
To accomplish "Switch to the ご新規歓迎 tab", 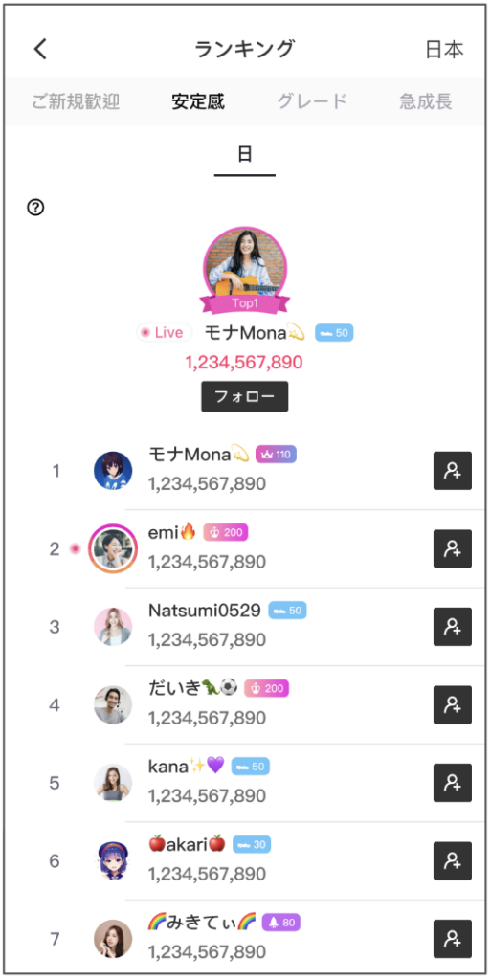I will point(76,101).
